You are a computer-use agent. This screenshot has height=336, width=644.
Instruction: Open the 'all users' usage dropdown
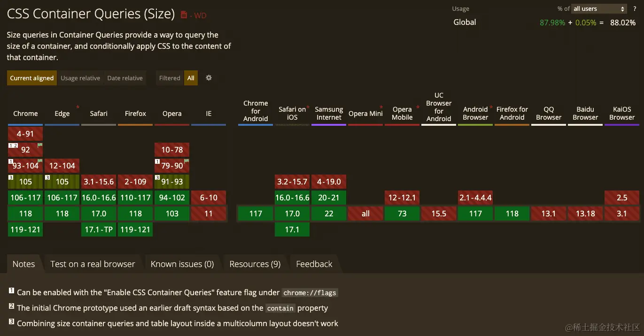coord(599,8)
